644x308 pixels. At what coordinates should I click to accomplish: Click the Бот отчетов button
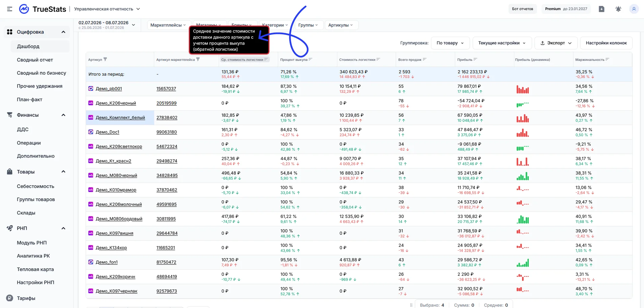coord(522,9)
